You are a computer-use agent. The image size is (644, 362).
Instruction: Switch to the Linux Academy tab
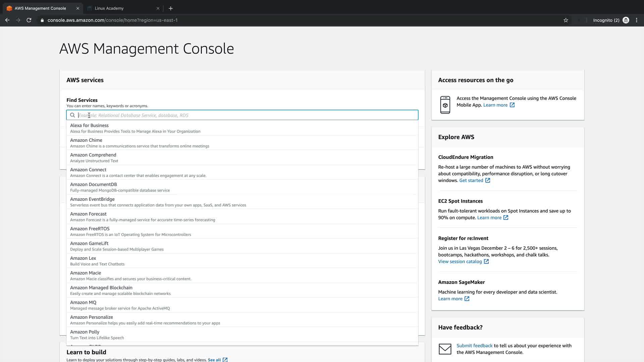click(109, 8)
